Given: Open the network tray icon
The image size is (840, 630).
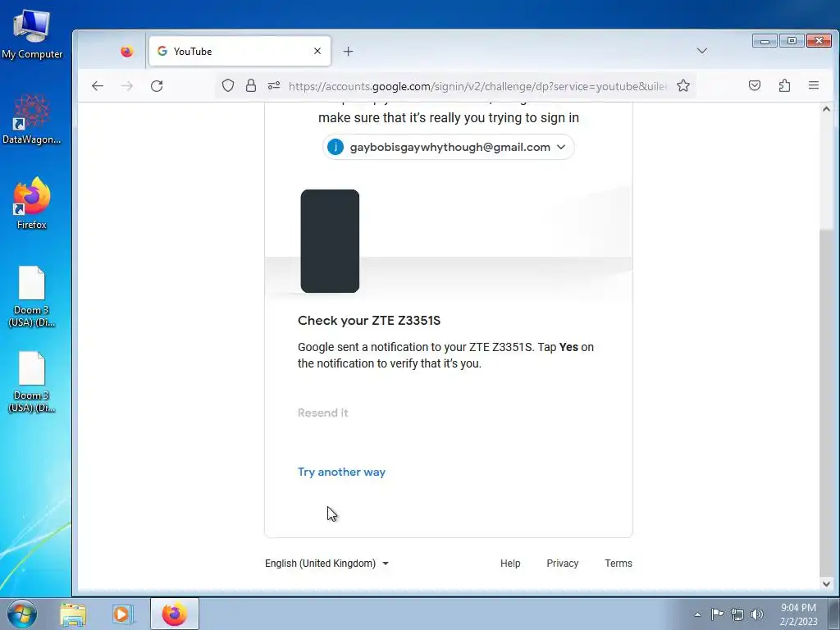Looking at the screenshot, I should pyautogui.click(x=737, y=614).
